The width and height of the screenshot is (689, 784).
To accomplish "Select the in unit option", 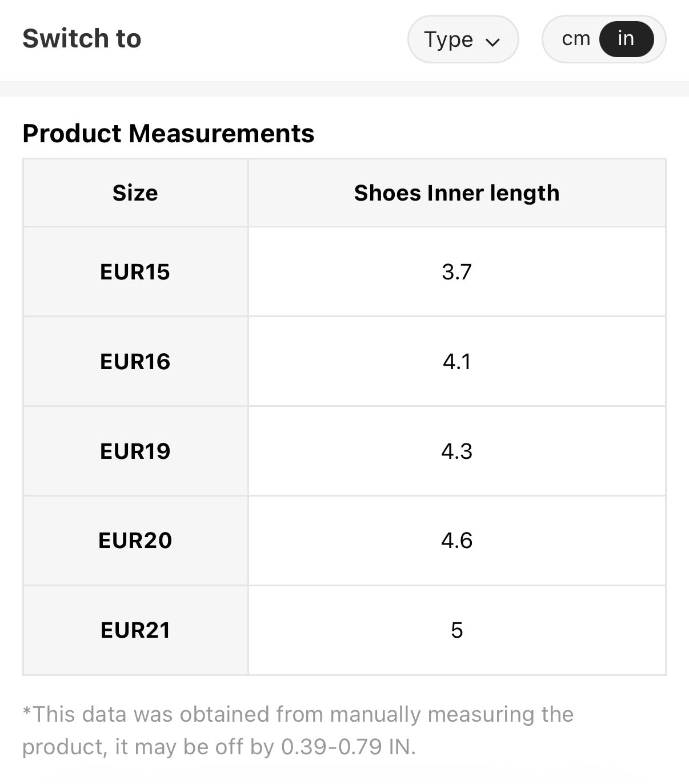I will (626, 39).
